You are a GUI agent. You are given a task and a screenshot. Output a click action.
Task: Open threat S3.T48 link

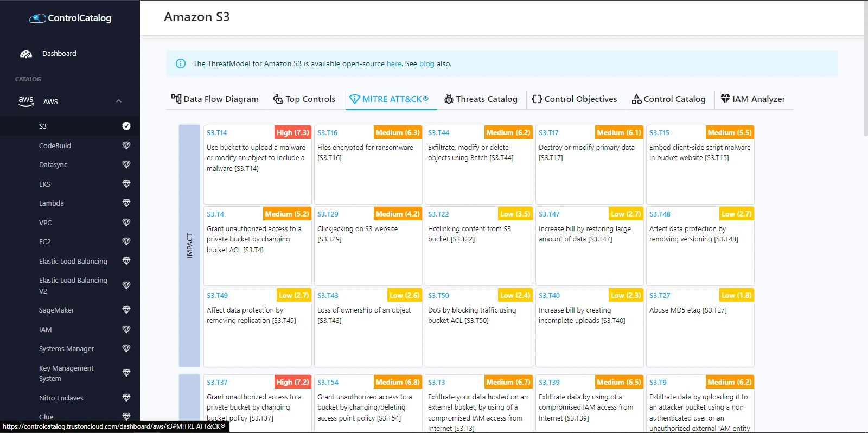660,214
